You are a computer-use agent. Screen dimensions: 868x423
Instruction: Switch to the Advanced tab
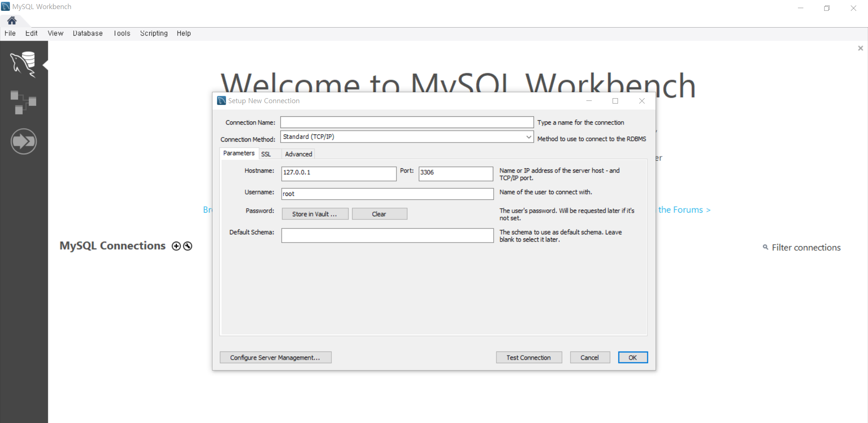[298, 154]
